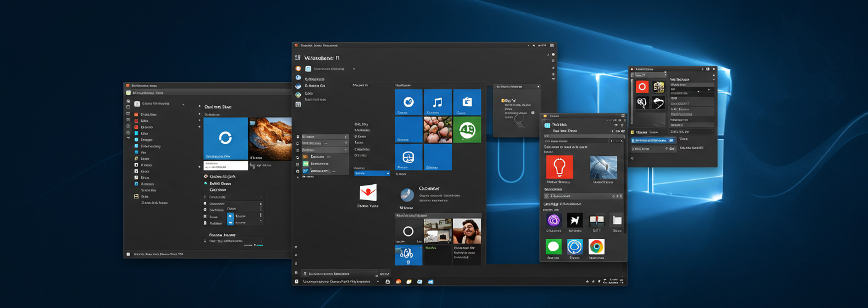Open the aerial landscape photo thumbnail
The width and height of the screenshot is (868, 308).
point(603,167)
